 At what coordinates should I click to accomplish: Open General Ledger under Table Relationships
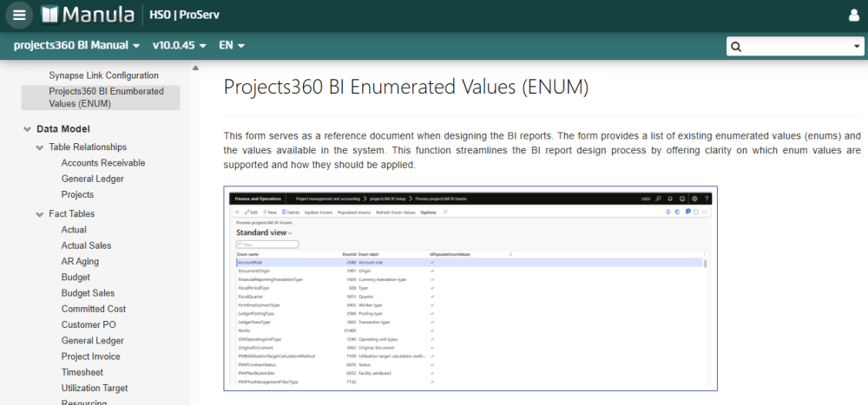93,179
